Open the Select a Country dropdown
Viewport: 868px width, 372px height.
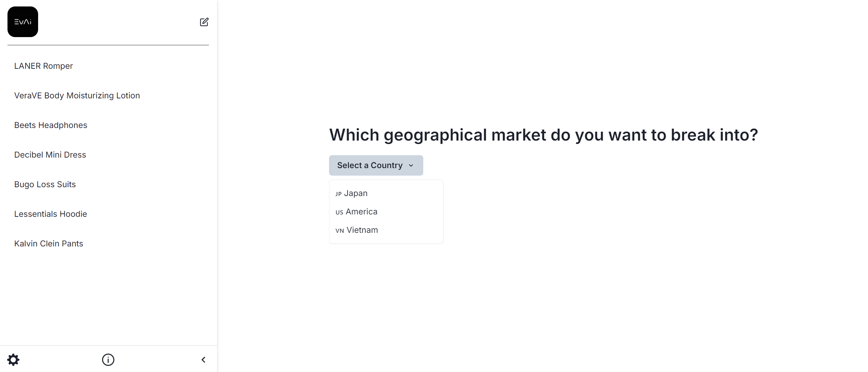click(x=370, y=165)
